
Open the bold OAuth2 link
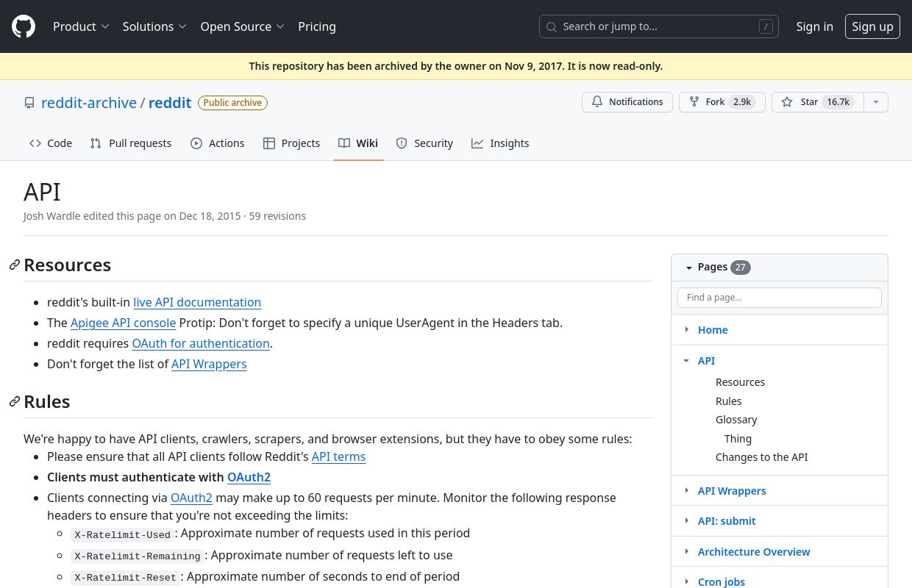click(x=249, y=477)
